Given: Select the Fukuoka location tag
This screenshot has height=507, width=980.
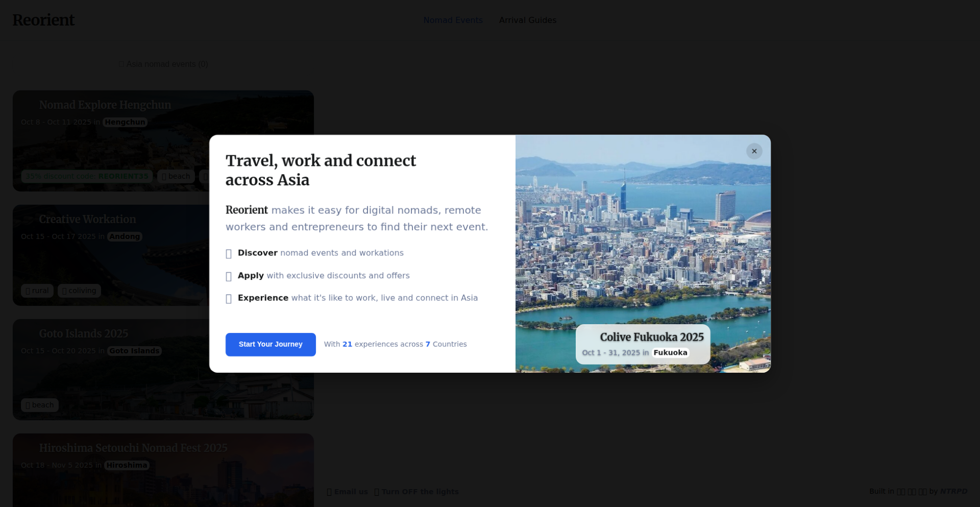Looking at the screenshot, I should coord(670,353).
